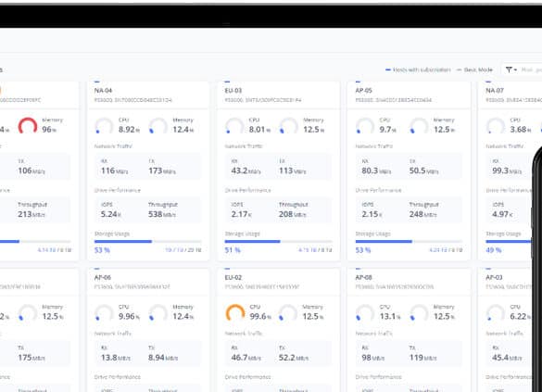Click the EU-03 CPU gauge
The width and height of the screenshot is (542, 392).
point(234,126)
